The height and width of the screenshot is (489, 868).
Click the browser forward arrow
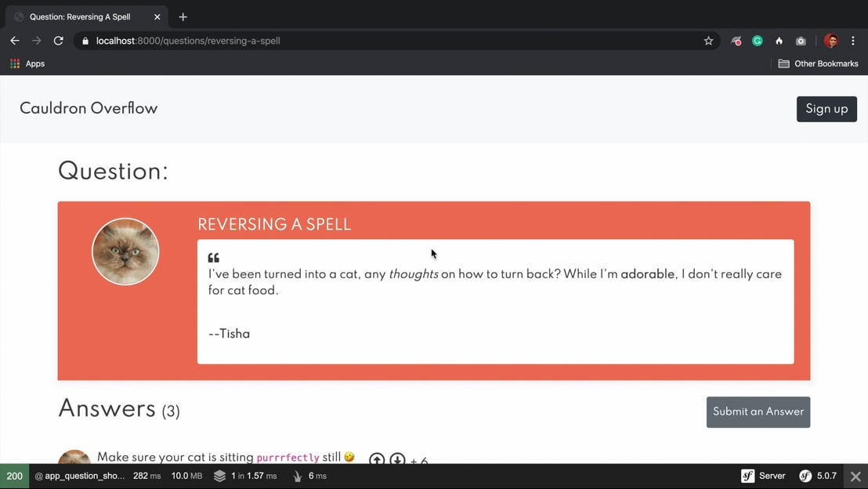point(37,41)
